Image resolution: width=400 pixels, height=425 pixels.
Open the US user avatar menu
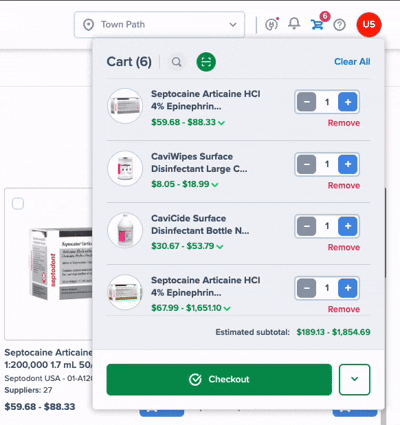[369, 24]
